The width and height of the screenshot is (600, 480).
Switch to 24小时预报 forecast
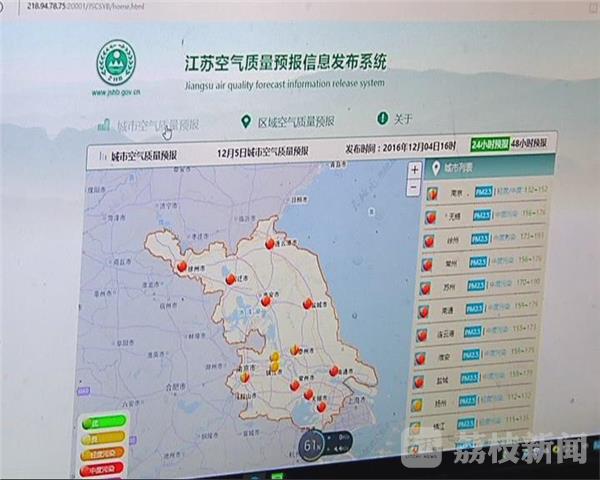coord(489,144)
